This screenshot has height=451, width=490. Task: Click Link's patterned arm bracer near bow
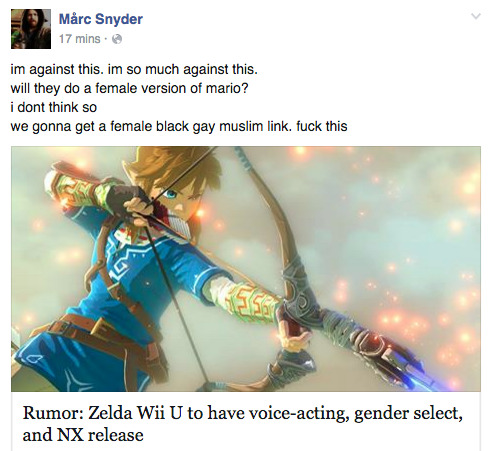[x=253, y=302]
